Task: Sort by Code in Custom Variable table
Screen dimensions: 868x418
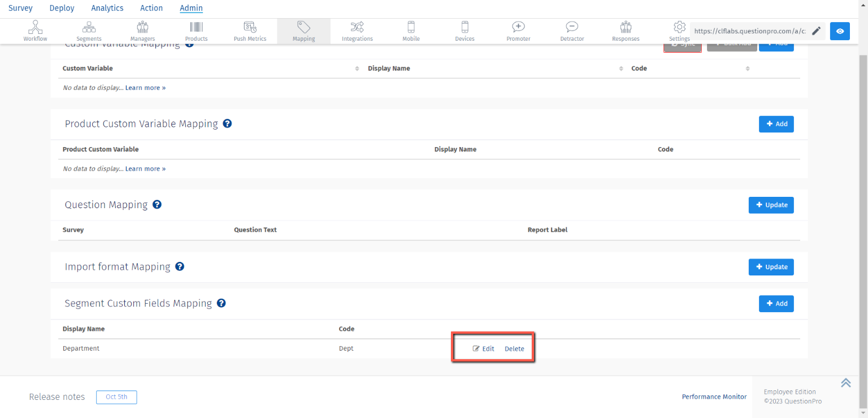Action: [x=748, y=68]
